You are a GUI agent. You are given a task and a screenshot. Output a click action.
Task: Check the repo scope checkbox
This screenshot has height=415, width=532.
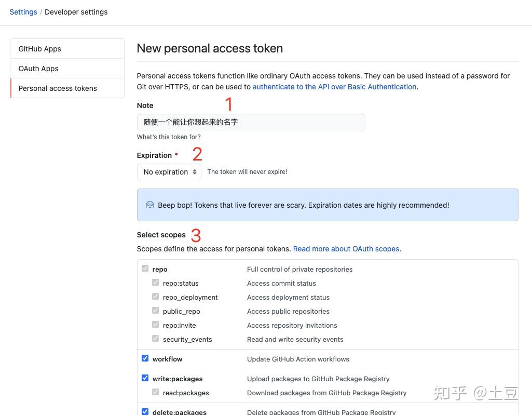point(145,268)
